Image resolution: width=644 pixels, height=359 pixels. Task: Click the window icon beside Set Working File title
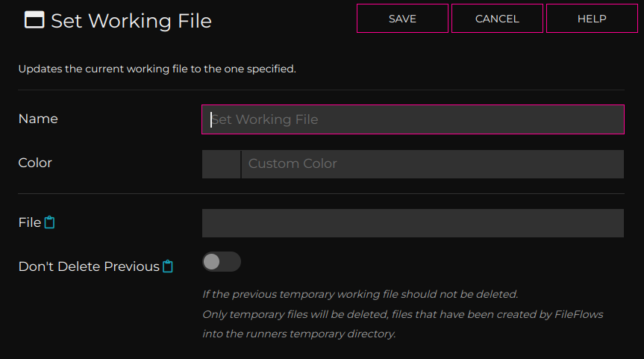[34, 19]
